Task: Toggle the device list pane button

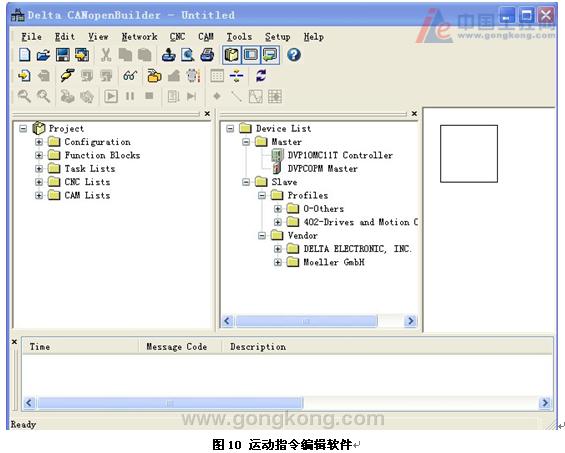Action: click(251, 55)
